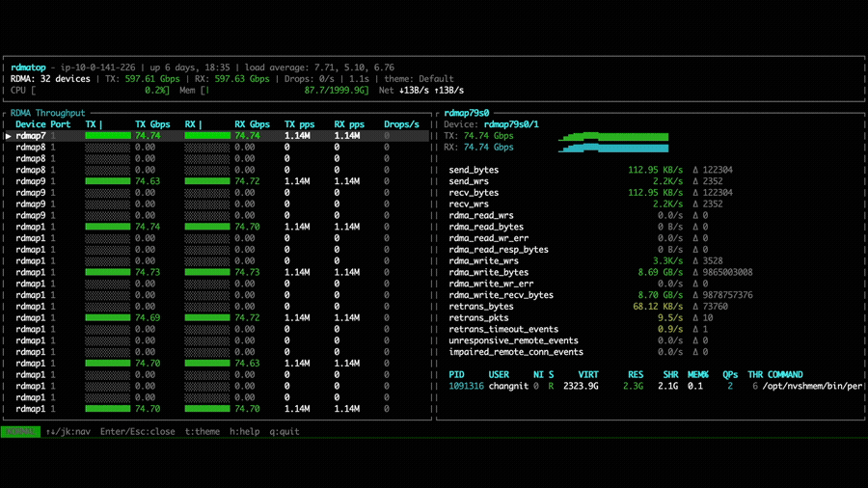
Task: Click the retrans_bytes 68.12 KB/s value
Action: 658,307
